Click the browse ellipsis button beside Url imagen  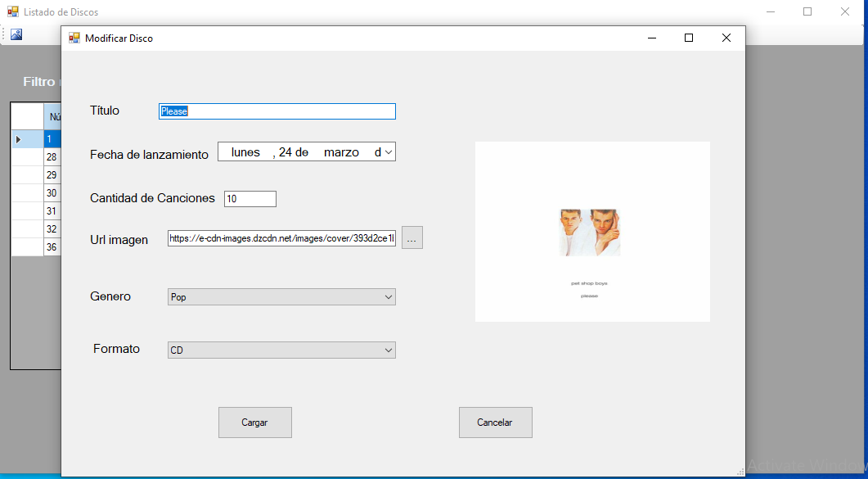412,238
